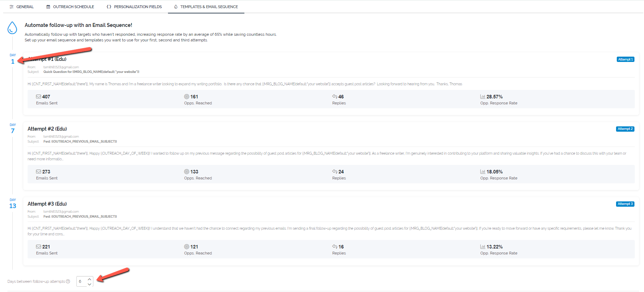Viewport: 644px width, 292px height.
Task: Click the '121' opps reached value
Action: point(194,247)
